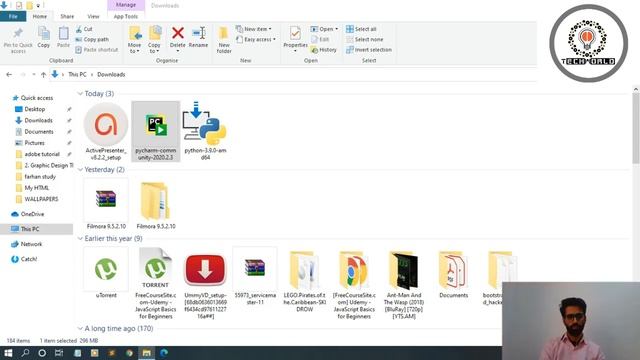This screenshot has width=640, height=360.
Task: Open the New item dropdown
Action: (x=253, y=29)
